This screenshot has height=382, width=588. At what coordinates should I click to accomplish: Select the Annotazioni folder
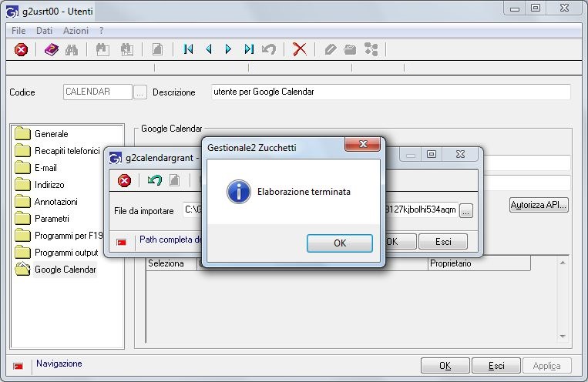(x=46, y=202)
